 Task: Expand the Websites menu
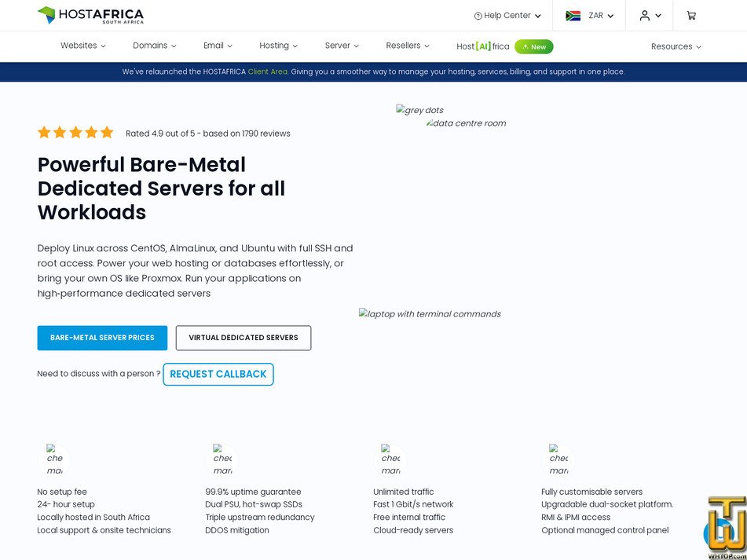click(83, 46)
